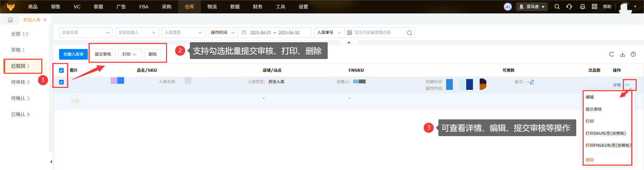The width and height of the screenshot is (644, 170).
Task: Open the account dropdown caret beside the avatar
Action: click(x=635, y=7)
